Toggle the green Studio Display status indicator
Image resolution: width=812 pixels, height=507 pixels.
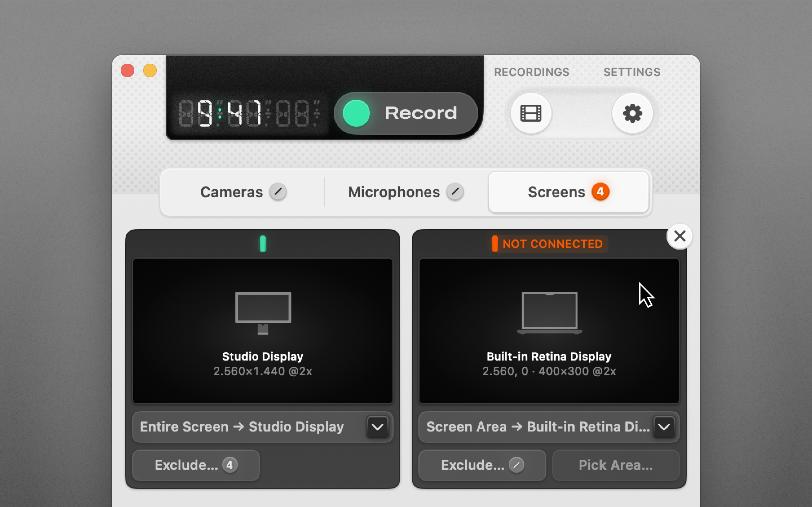point(263,244)
